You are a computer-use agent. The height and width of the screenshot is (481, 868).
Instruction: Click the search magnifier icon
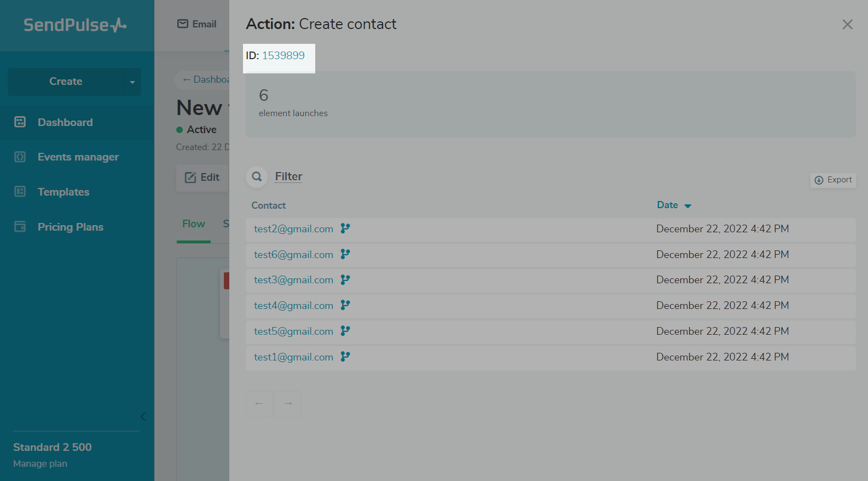tap(257, 177)
